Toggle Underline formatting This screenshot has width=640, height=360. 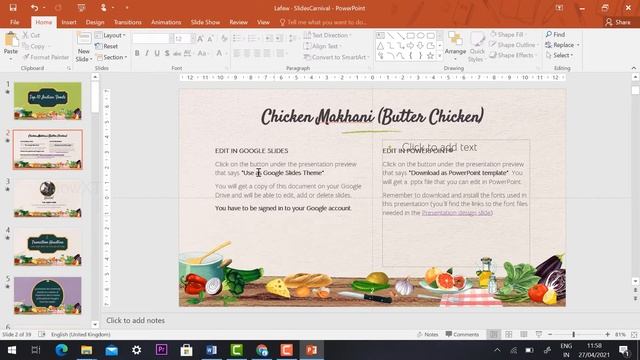(157, 53)
